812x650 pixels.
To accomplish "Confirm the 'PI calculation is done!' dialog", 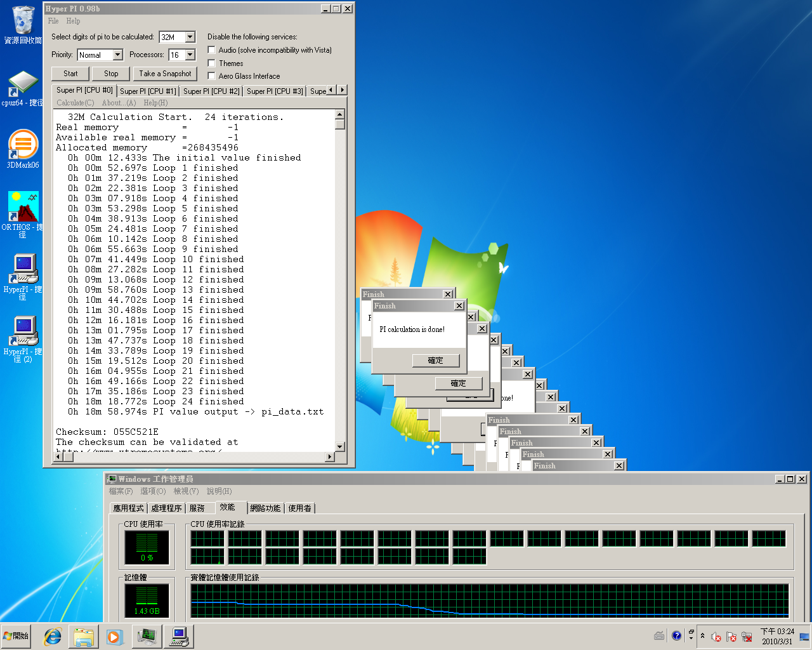I will [x=435, y=361].
